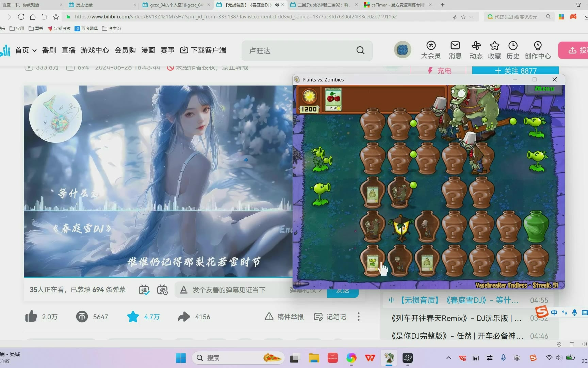Select the Cherry Bomb seed packet
Screen dimensions: 588x368
point(333,99)
